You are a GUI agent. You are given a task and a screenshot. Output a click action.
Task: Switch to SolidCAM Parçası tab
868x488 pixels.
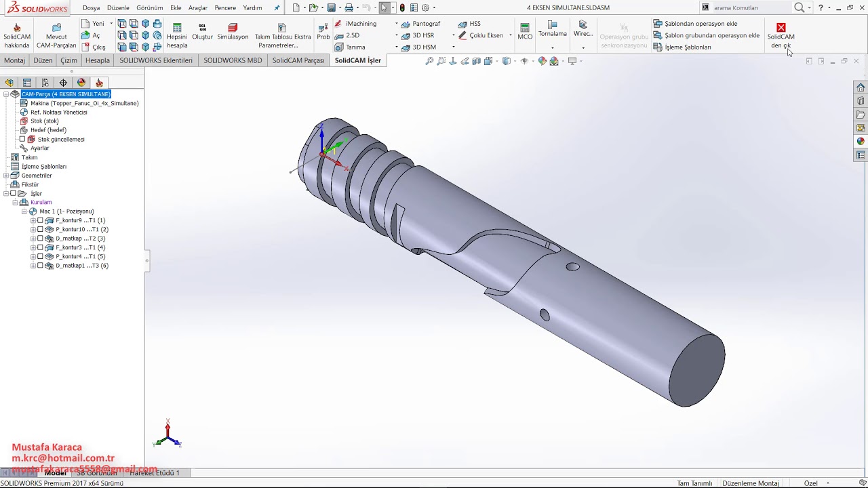(x=298, y=60)
